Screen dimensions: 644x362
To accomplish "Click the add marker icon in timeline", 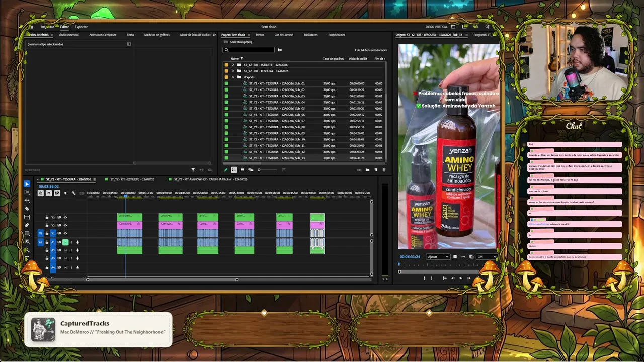I will pyautogui.click(x=65, y=193).
